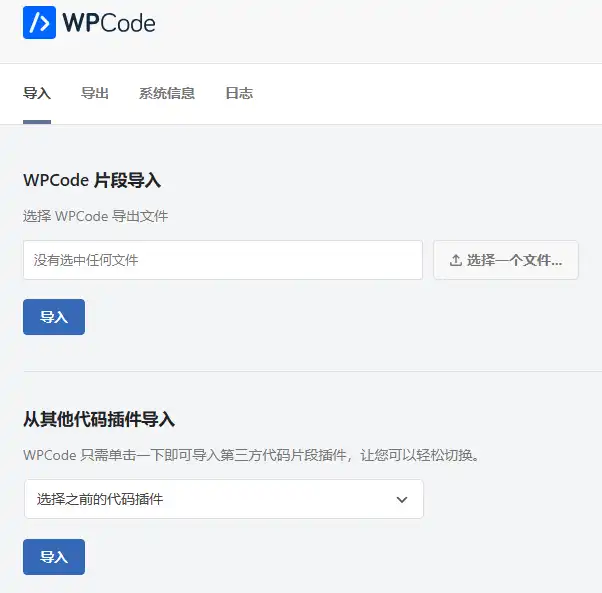Viewport: 602px width, 593px height.
Task: Click 导入 button under 从其他代码插件导入
Action: pos(54,557)
